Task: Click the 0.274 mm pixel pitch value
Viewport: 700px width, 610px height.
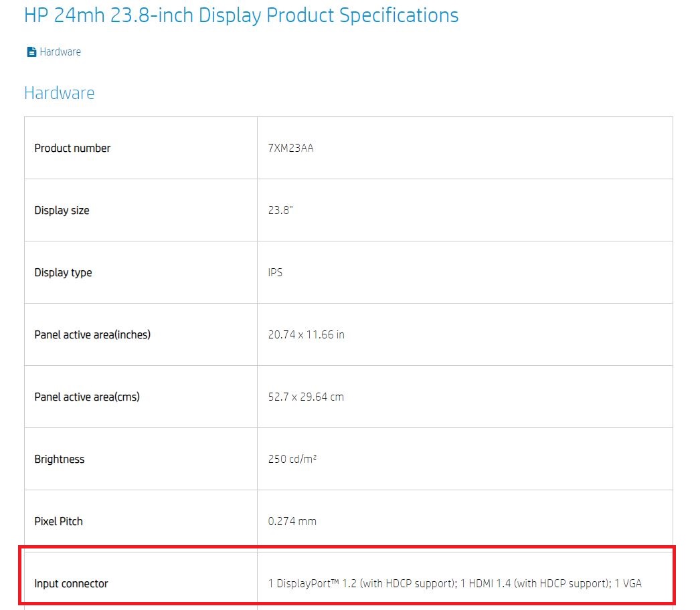Action: (292, 522)
